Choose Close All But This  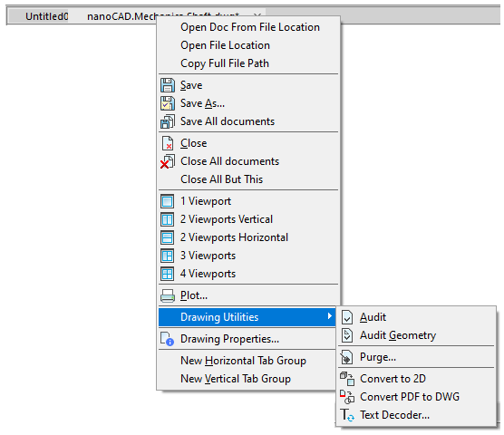tap(248, 179)
